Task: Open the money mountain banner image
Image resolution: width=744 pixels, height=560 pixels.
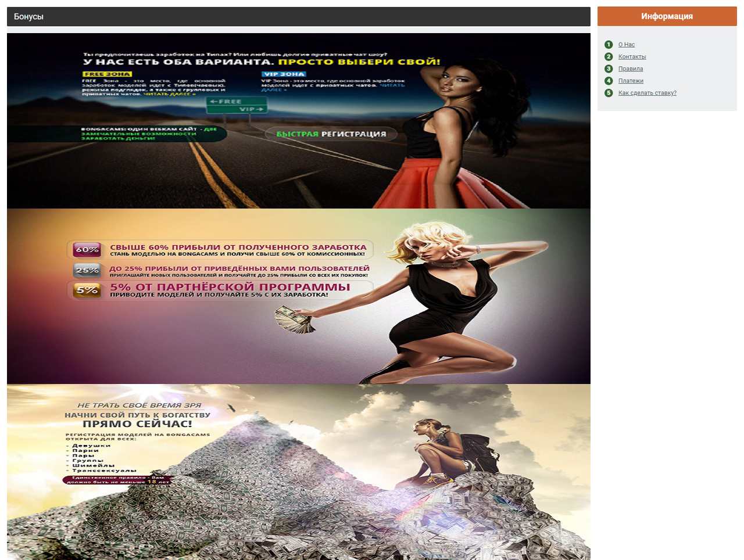Action: pyautogui.click(x=298, y=472)
